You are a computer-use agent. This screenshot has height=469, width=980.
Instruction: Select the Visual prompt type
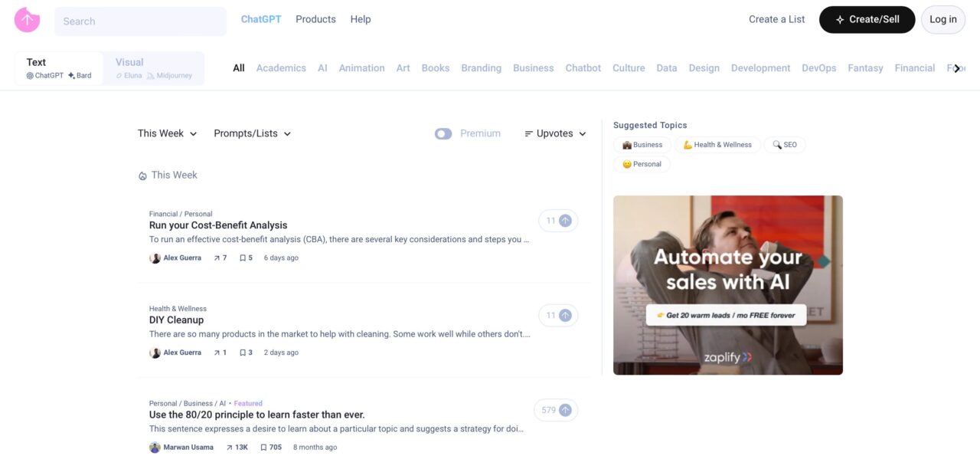tap(154, 68)
